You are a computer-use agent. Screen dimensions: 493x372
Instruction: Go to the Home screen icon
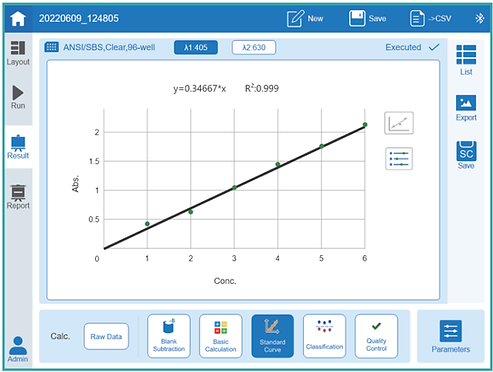(18, 19)
